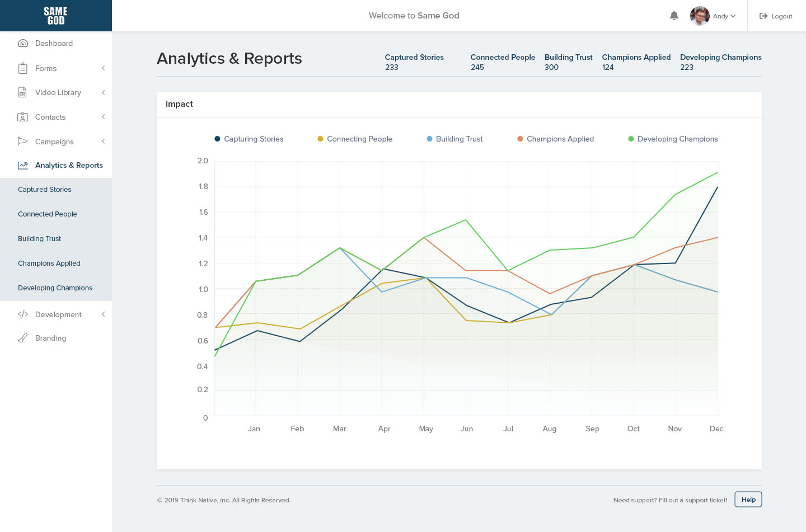Open Captured Stories in the sidebar
The width and height of the screenshot is (806, 532).
[45, 190]
